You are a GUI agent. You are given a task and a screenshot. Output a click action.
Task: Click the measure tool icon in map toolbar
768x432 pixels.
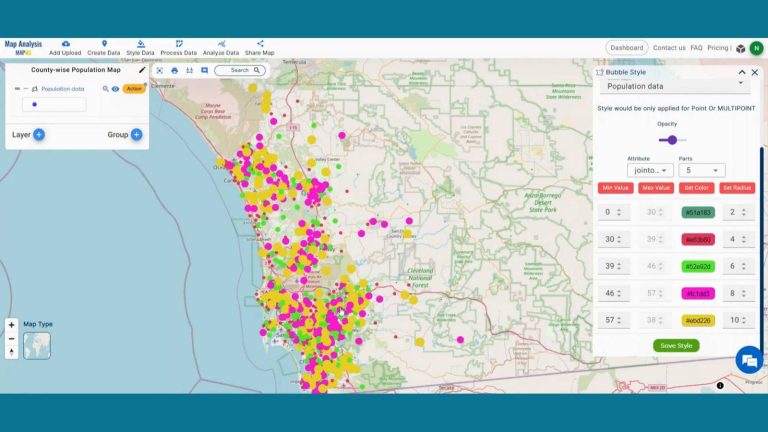click(190, 71)
